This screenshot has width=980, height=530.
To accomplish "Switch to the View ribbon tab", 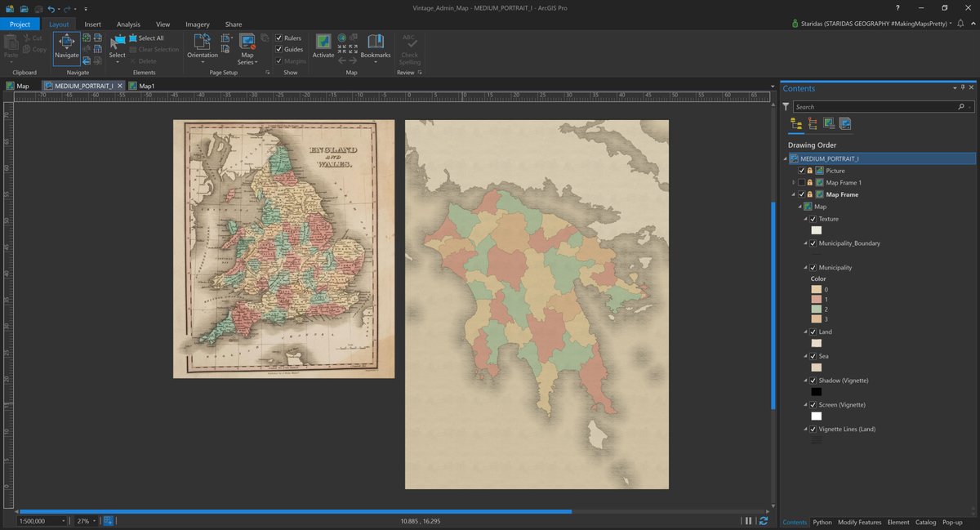I will click(x=163, y=24).
